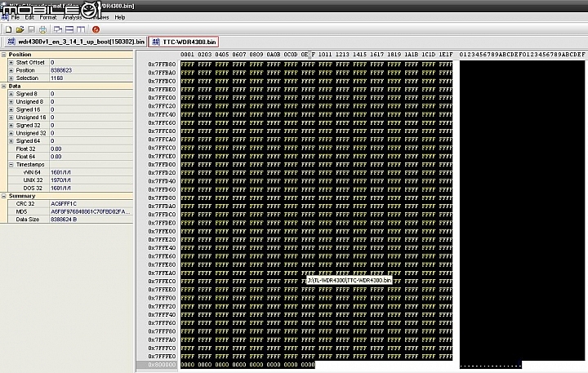
Task: Click the first 0000 word in row 0x800000
Action: coord(188,364)
